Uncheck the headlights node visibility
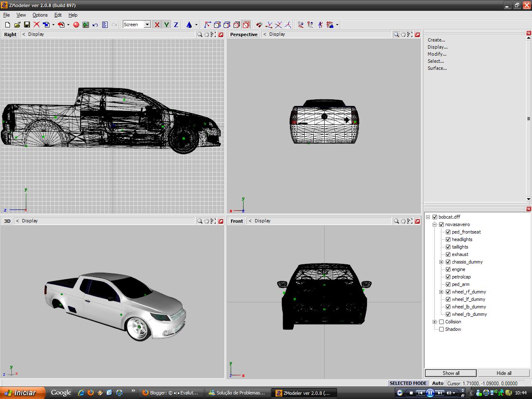 pos(448,239)
